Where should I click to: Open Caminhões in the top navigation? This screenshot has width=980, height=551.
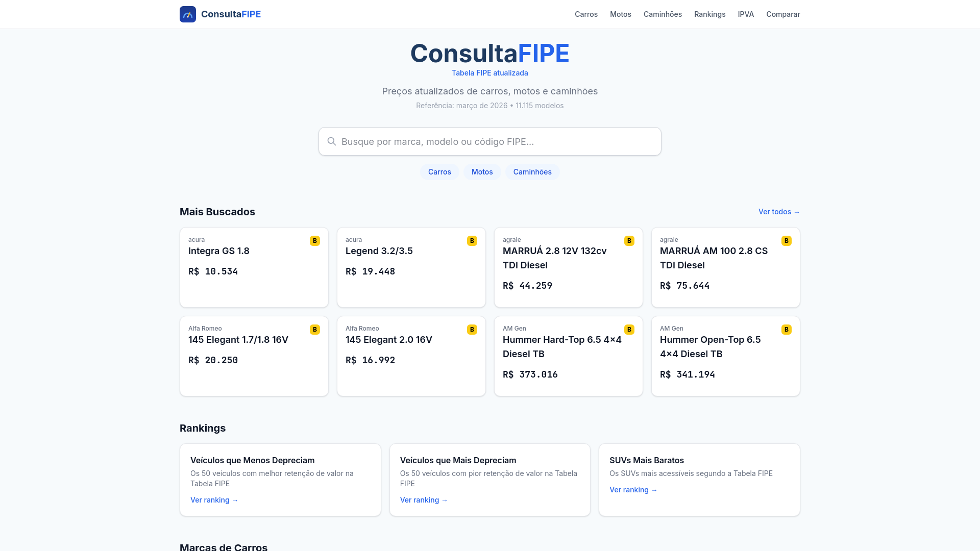click(x=663, y=14)
